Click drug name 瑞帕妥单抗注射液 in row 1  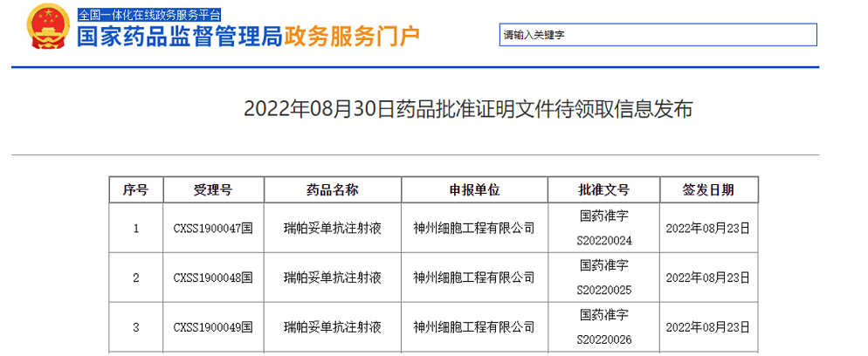[332, 229]
